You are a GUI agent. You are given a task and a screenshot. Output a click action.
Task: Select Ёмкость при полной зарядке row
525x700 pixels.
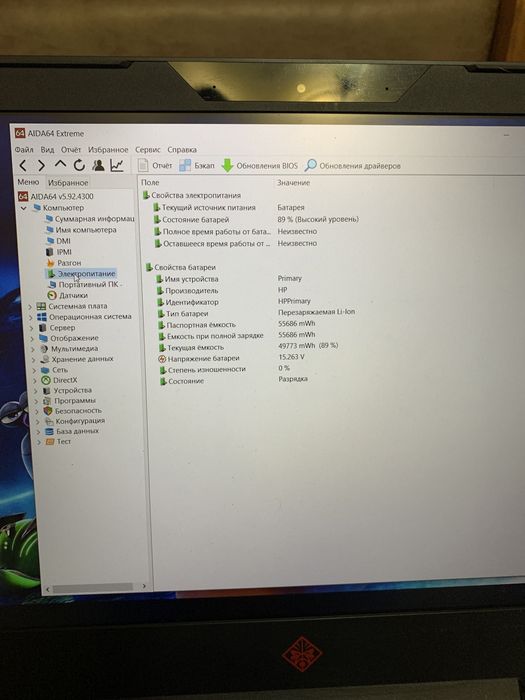pos(237,335)
